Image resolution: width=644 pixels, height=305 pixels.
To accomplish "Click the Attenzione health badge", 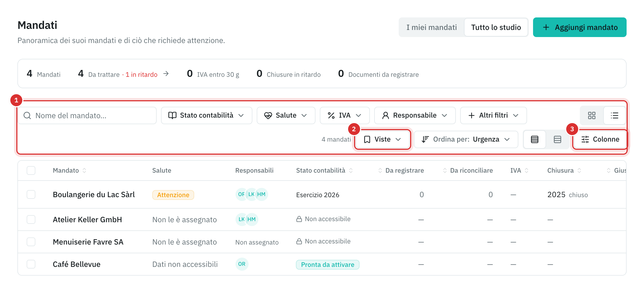I will pos(173,195).
